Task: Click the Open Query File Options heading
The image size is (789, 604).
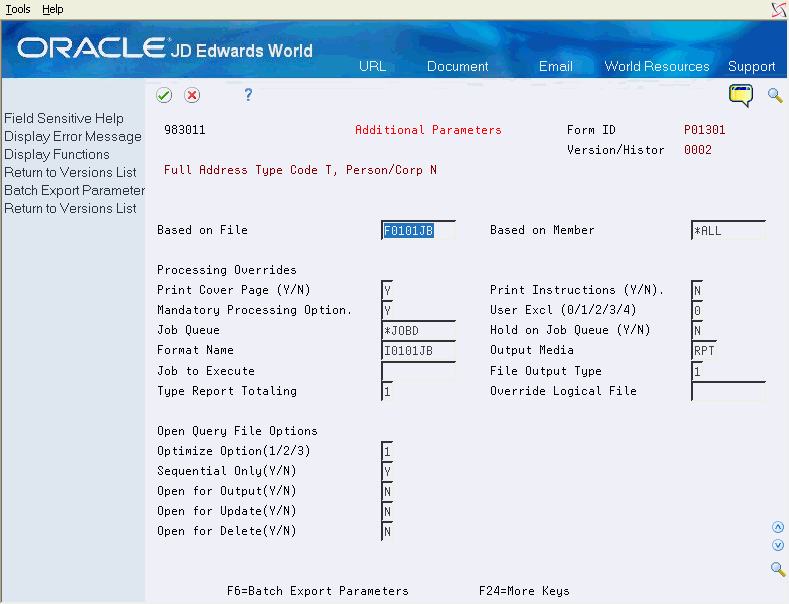Action: click(237, 431)
